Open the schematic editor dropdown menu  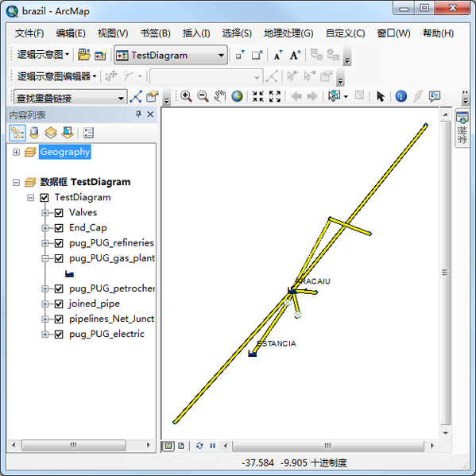pos(56,76)
